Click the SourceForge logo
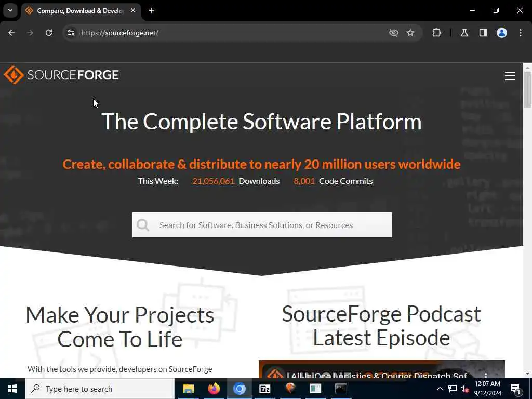532x399 pixels. pyautogui.click(x=61, y=75)
